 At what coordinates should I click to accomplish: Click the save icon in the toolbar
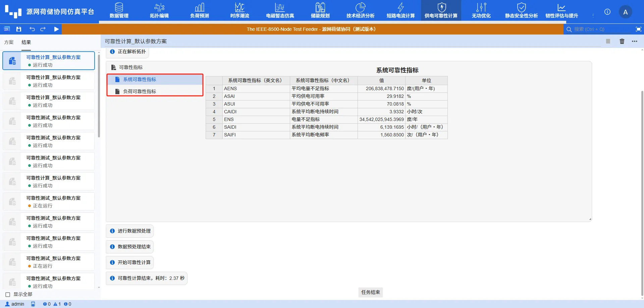(19, 29)
